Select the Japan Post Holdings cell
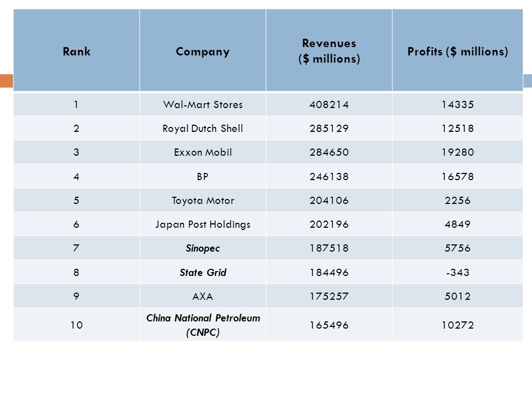The width and height of the screenshot is (532, 399). 203,224
